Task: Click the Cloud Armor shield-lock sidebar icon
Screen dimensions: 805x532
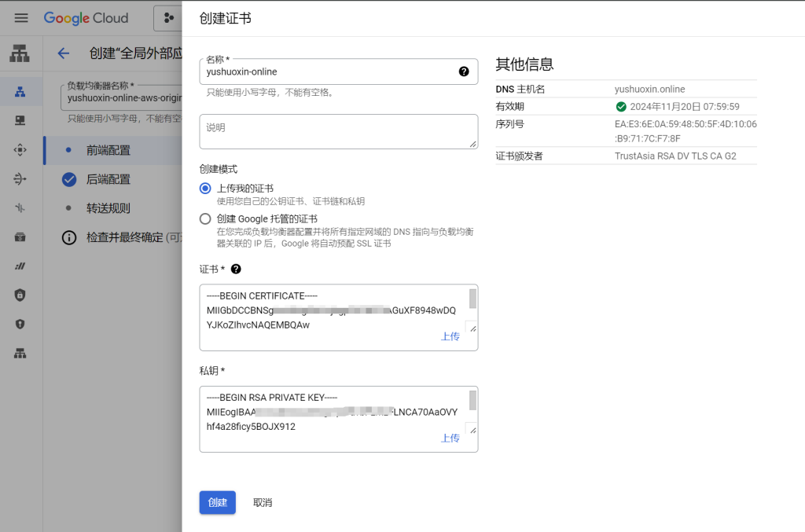Action: point(20,295)
